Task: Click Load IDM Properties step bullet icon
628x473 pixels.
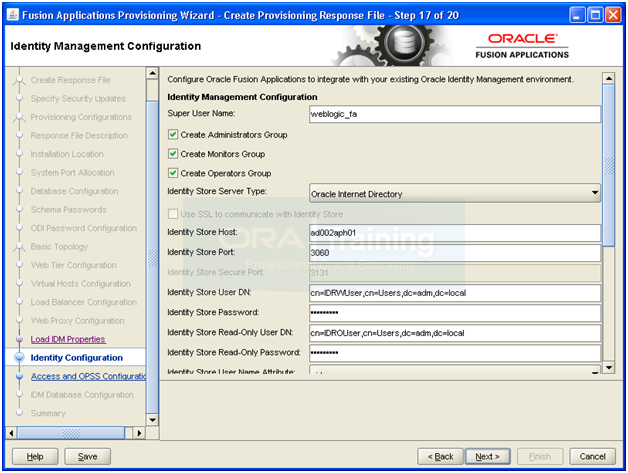Action: [x=19, y=339]
